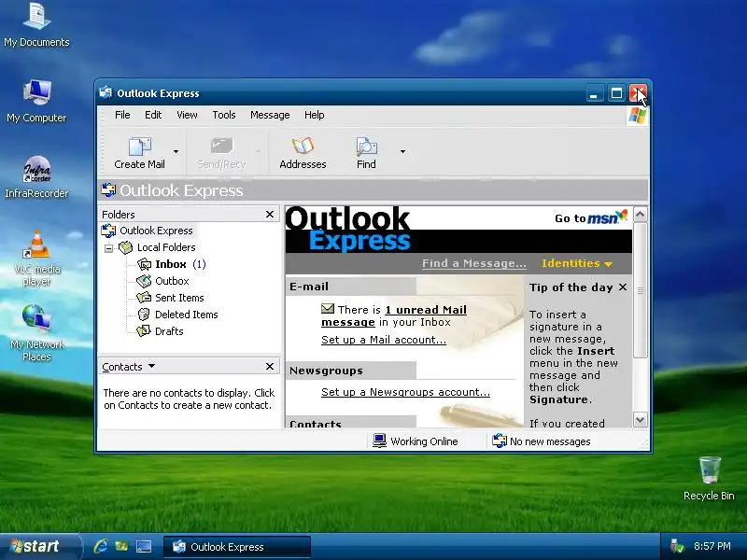Image resolution: width=747 pixels, height=560 pixels.
Task: Click the system tray safely remove icon
Action: point(676,546)
